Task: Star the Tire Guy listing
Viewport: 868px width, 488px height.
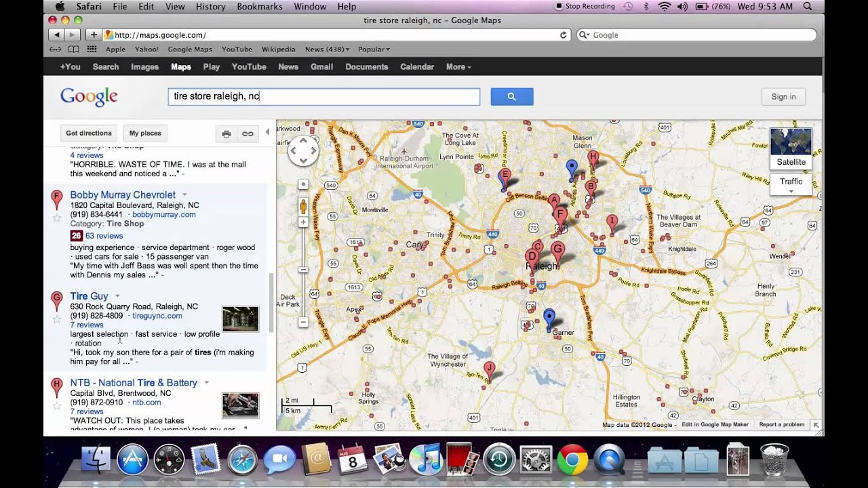Action: (57, 319)
